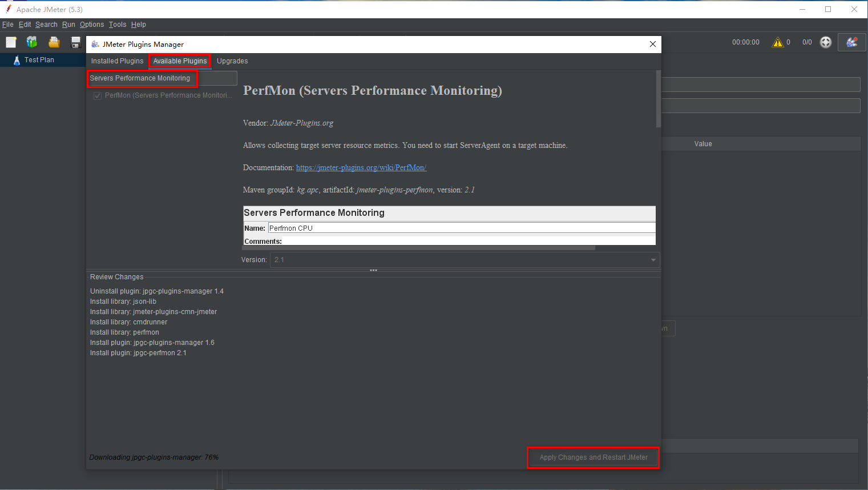Image resolution: width=868 pixels, height=490 pixels.
Task: Click the Servers Performance Monitoring preview title
Action: 314,212
